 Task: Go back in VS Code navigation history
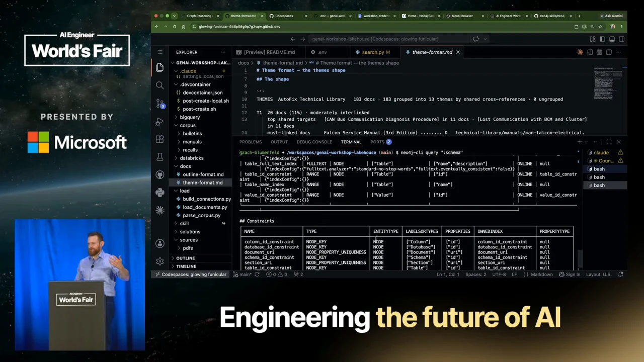click(293, 39)
